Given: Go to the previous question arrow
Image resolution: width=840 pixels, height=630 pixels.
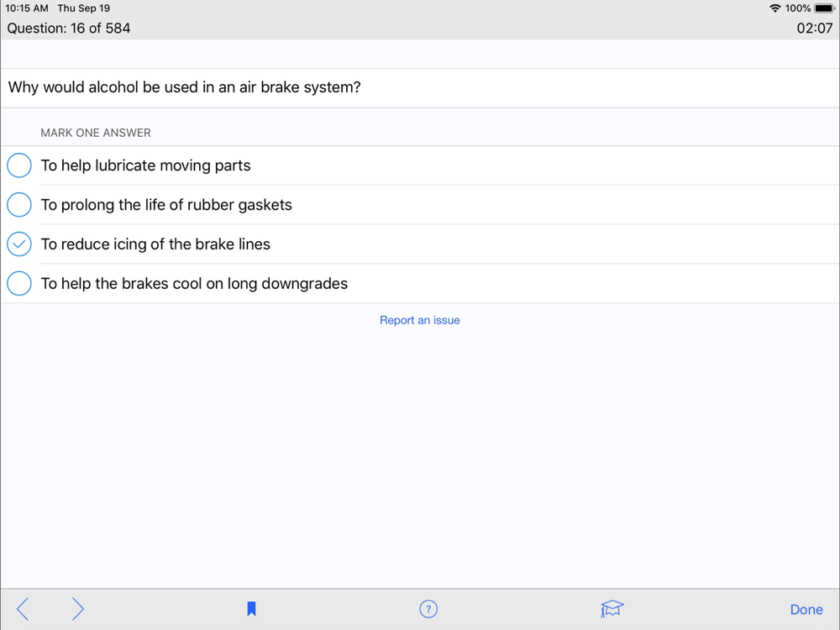Looking at the screenshot, I should (23, 609).
